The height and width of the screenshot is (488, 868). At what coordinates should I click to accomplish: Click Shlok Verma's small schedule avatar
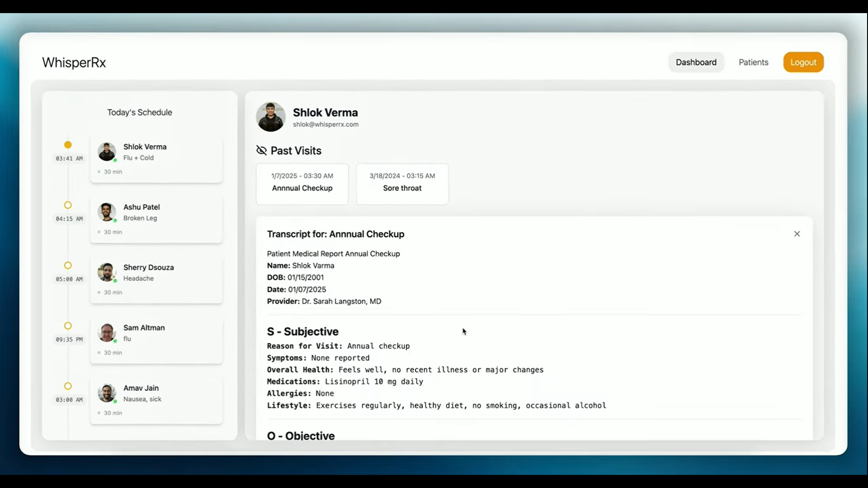(x=107, y=152)
